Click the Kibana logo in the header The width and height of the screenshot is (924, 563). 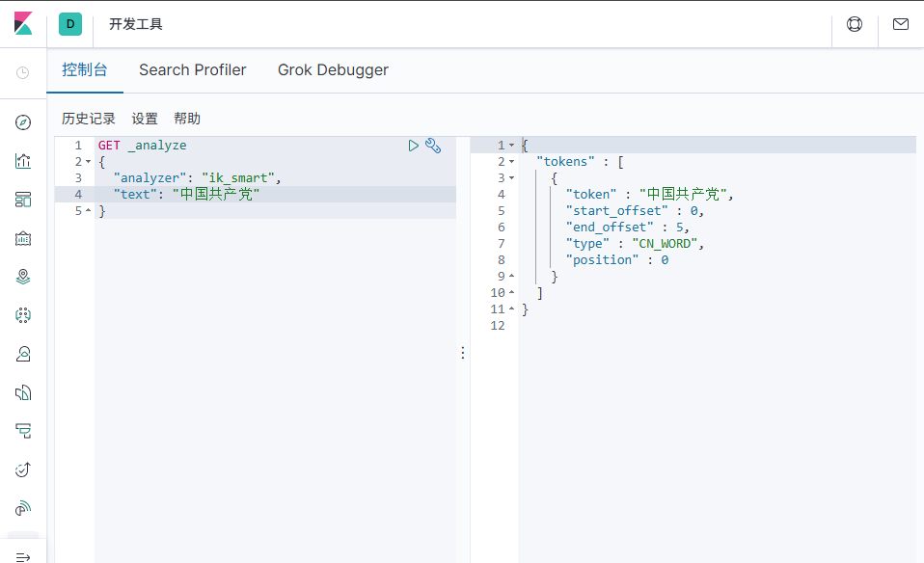point(23,24)
